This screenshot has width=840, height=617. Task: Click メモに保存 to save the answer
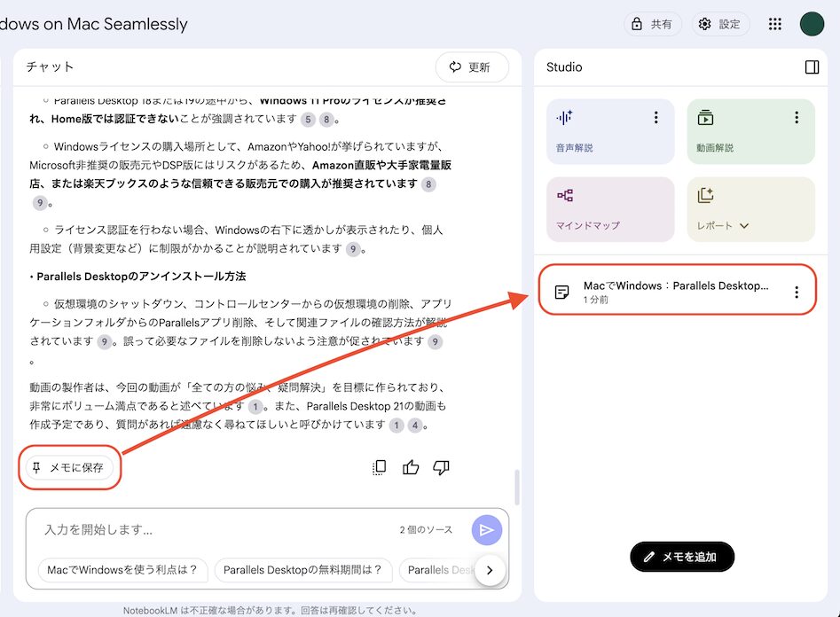coord(70,467)
